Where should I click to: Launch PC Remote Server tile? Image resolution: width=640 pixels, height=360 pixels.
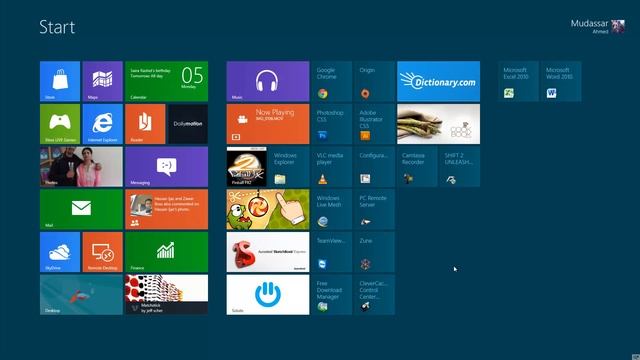click(x=375, y=209)
